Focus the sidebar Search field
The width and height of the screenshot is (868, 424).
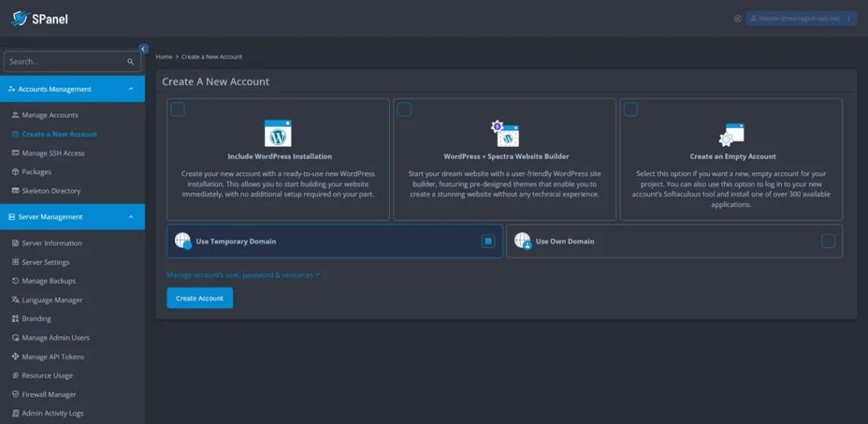[x=72, y=62]
